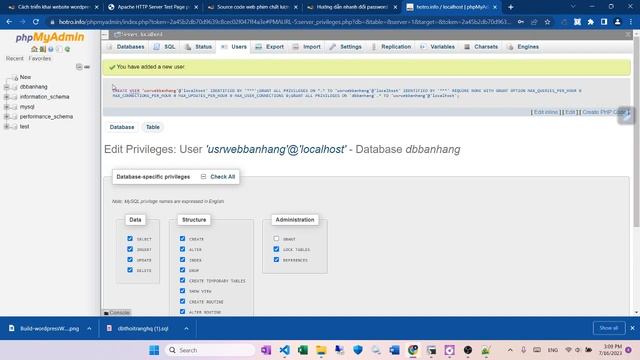Uncheck the CREATE privilege checkbox
This screenshot has width=640, height=360.
[182, 238]
